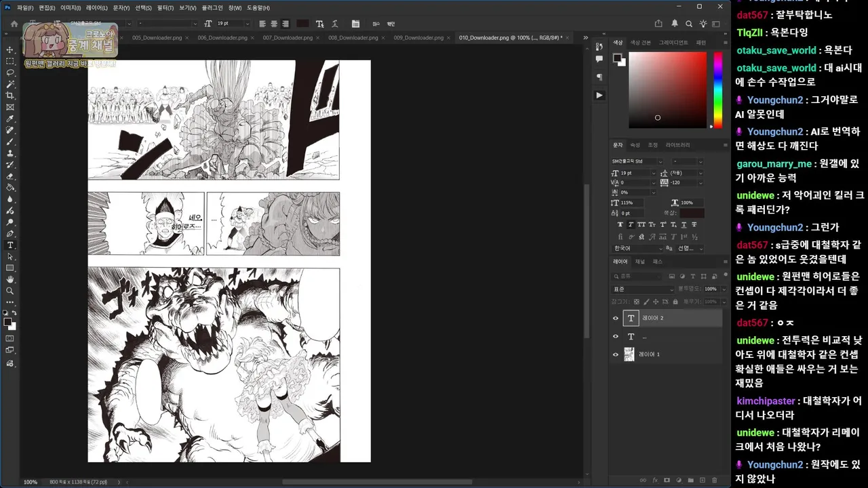Toggle Faux Italic in Character panel
This screenshot has width=868, height=488.
[x=631, y=224]
